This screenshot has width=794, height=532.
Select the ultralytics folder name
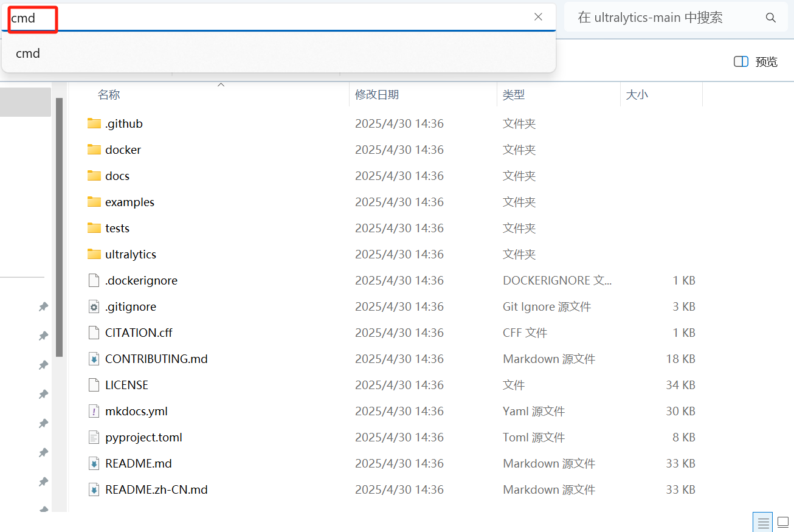(131, 254)
